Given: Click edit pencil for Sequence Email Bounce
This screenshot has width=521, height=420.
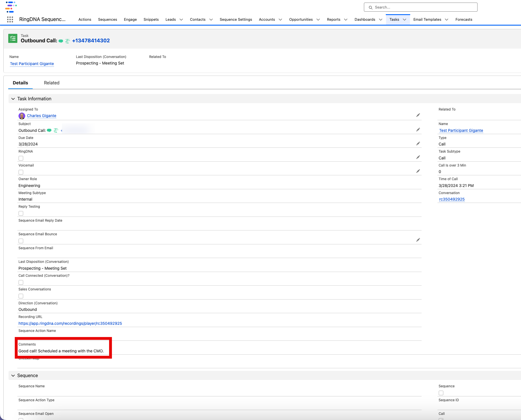Looking at the screenshot, I should [418, 240].
